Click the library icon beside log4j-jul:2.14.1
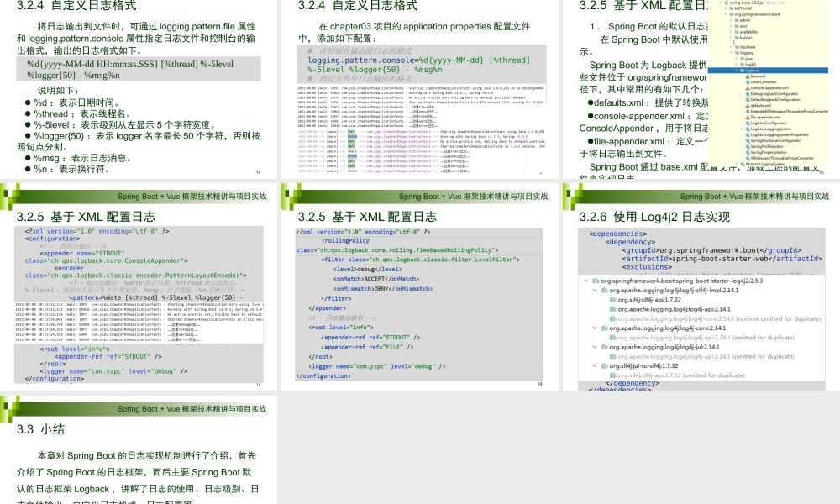Screen dimensions: 840x504 (605, 346)
